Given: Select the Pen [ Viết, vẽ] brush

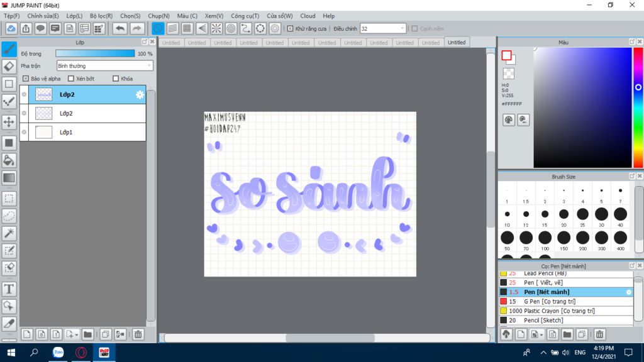Looking at the screenshot, I should click(566, 283).
